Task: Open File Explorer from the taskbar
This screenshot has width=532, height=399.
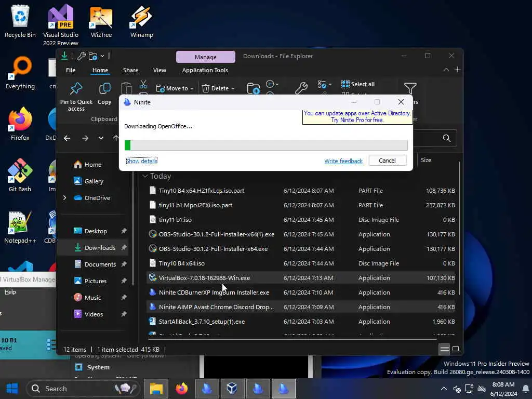Action: point(156,389)
